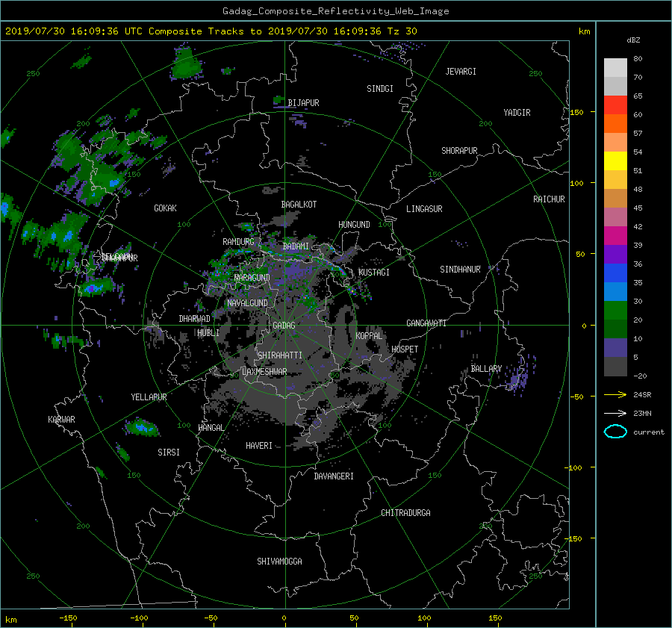This screenshot has width=672, height=628.
Task: Click the JEVARGI city label
Action: click(461, 72)
